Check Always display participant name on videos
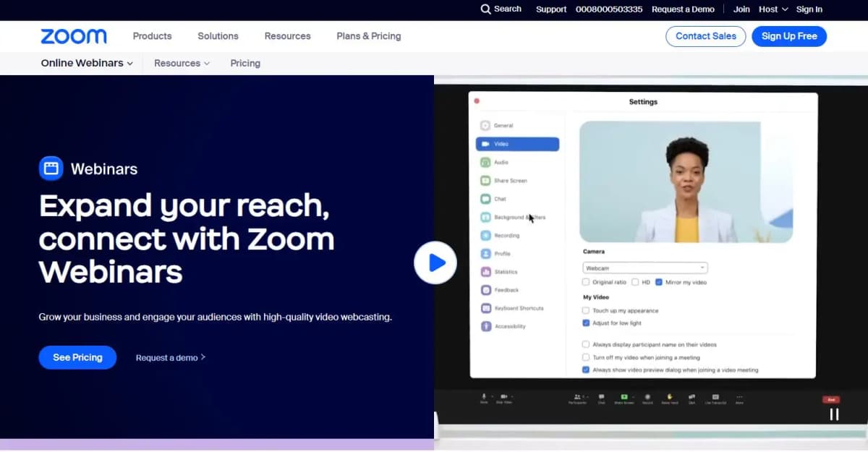Image resolution: width=868 pixels, height=452 pixels. [586, 345]
